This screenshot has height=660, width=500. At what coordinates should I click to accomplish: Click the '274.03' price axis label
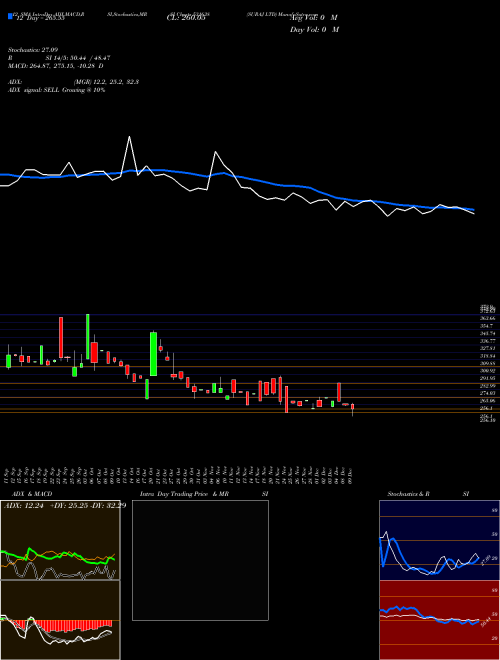[488, 393]
